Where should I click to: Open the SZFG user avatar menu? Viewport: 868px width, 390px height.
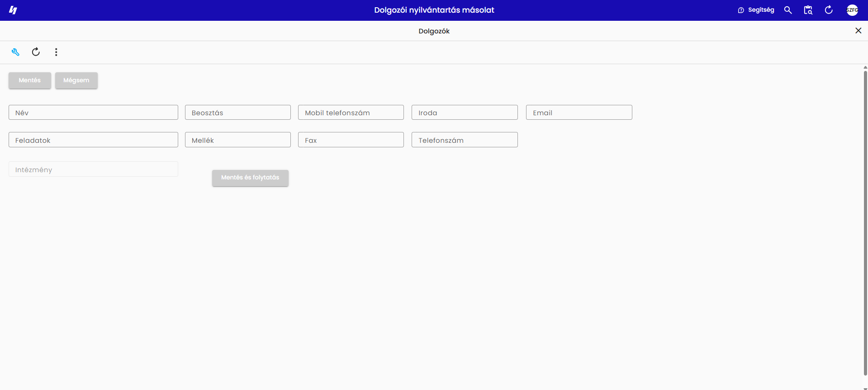(x=852, y=10)
